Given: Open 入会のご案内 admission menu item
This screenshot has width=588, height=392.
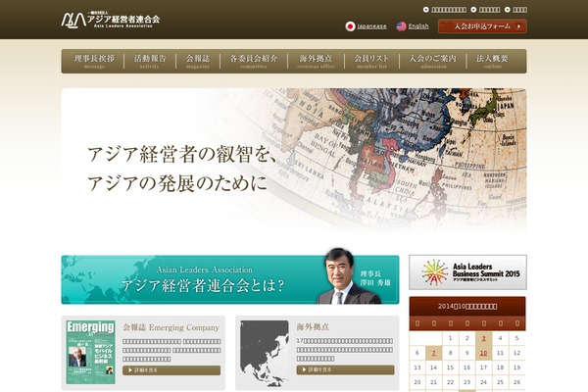Looking at the screenshot, I should [x=433, y=61].
